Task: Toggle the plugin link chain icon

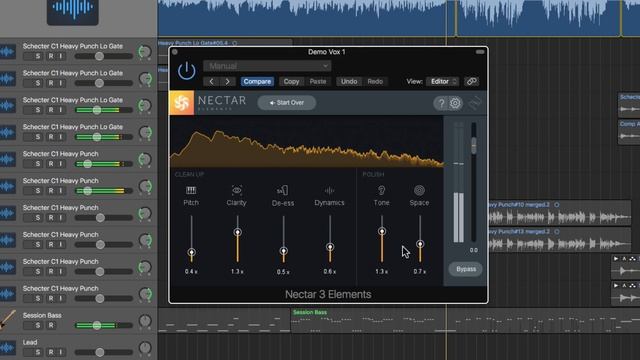Action: pos(471,81)
